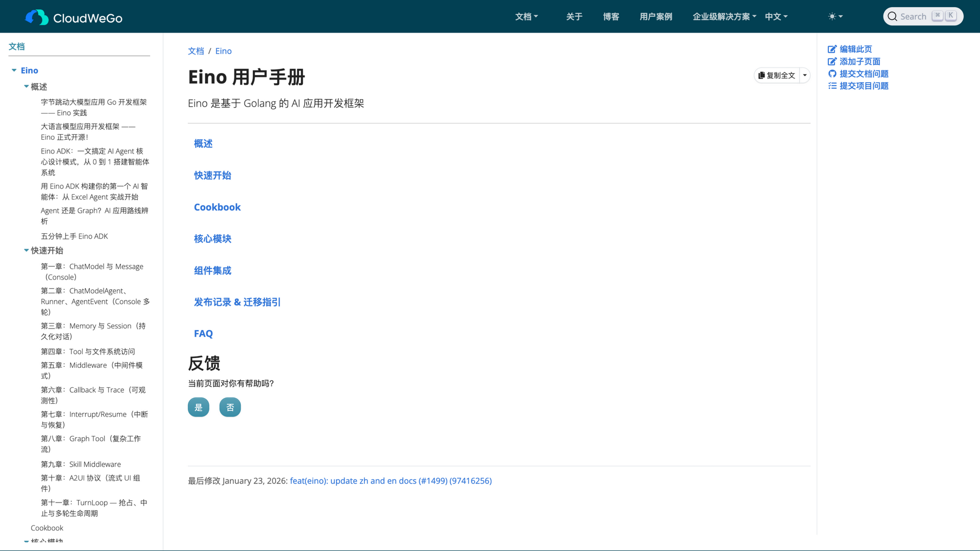Click the CloudWeGo logo icon
This screenshot has width=980, height=551.
point(37,17)
